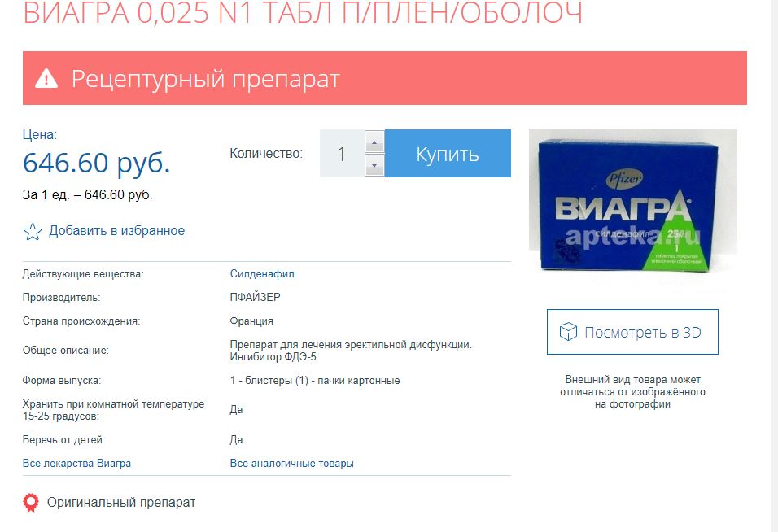Click the star icon to add to favorites
This screenshot has height=532, width=778.
[33, 232]
